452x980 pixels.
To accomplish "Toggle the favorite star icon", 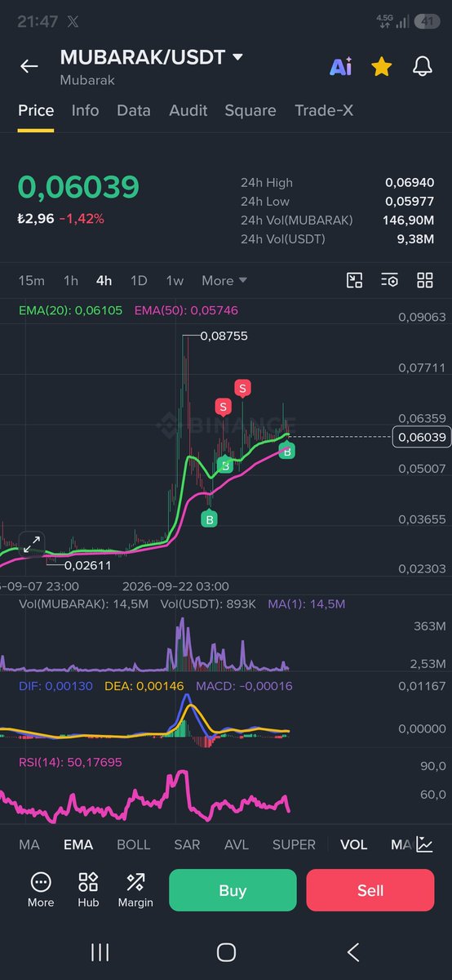I will click(x=381, y=67).
